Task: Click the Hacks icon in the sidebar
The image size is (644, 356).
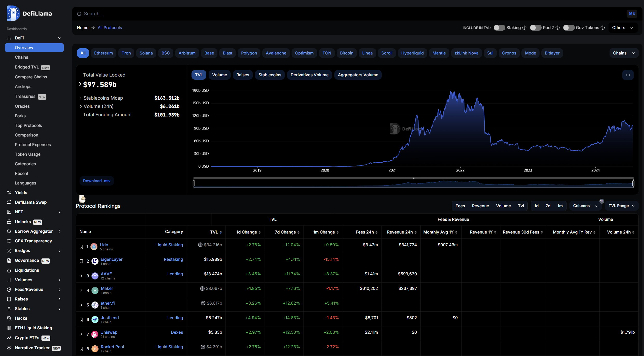Action: click(x=9, y=318)
